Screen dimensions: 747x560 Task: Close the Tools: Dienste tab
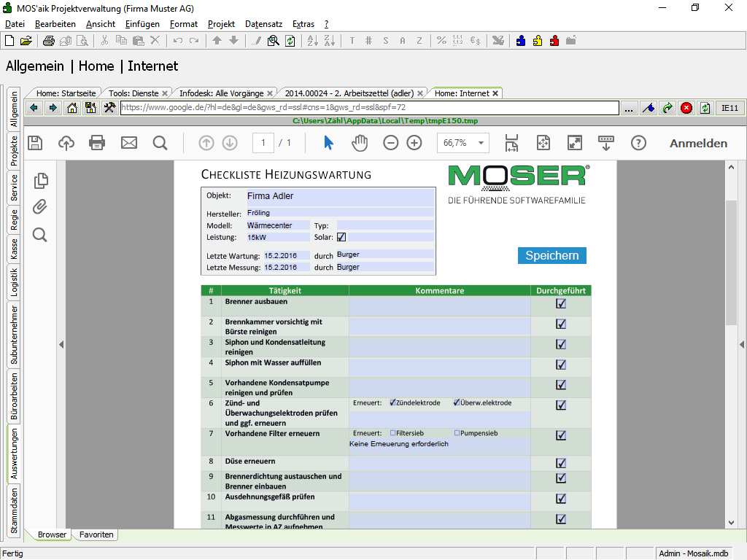tap(165, 93)
